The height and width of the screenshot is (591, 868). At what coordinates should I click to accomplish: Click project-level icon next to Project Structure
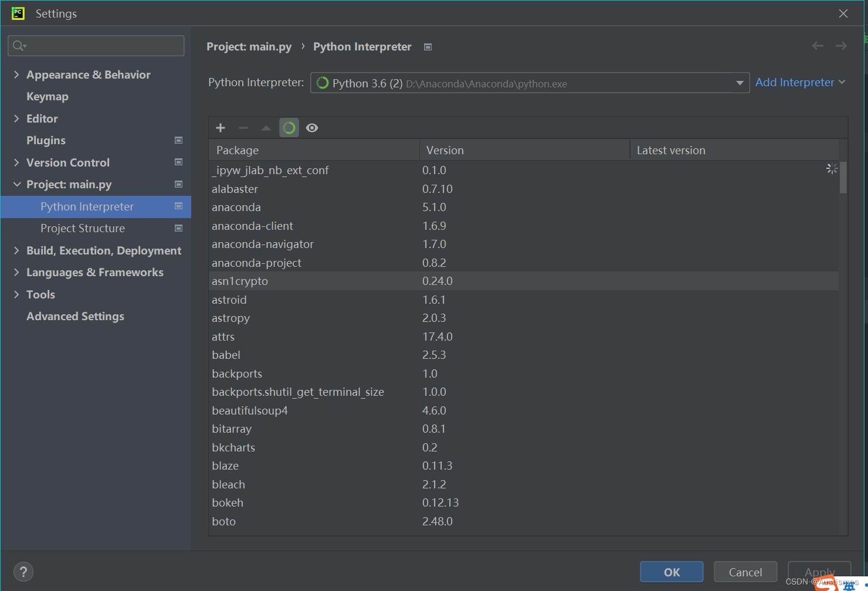click(179, 228)
